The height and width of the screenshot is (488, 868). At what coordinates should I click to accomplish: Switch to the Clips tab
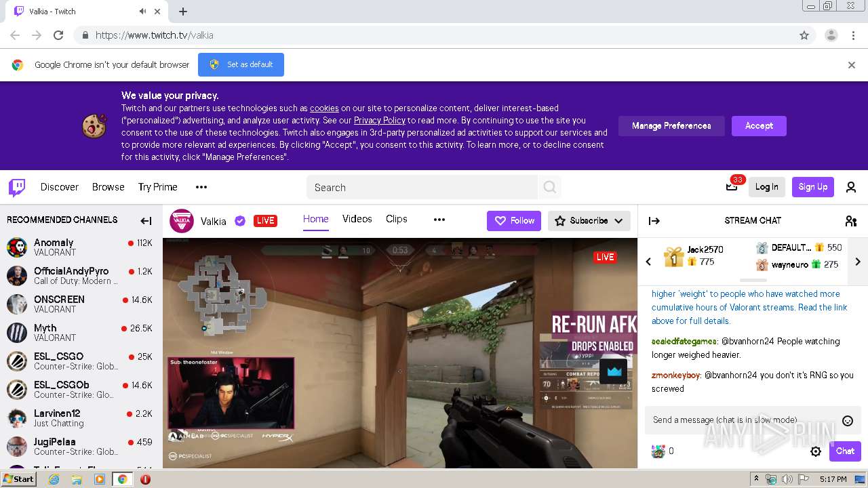click(x=397, y=219)
